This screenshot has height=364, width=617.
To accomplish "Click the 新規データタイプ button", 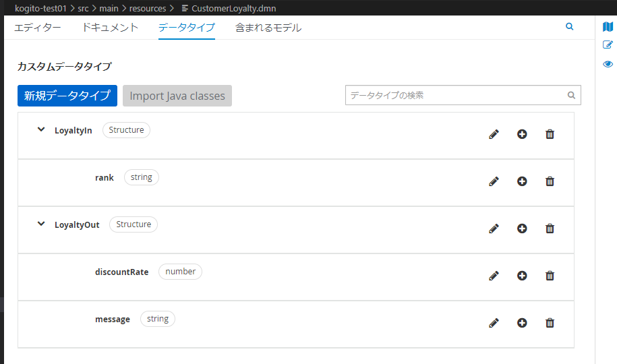I will [67, 96].
